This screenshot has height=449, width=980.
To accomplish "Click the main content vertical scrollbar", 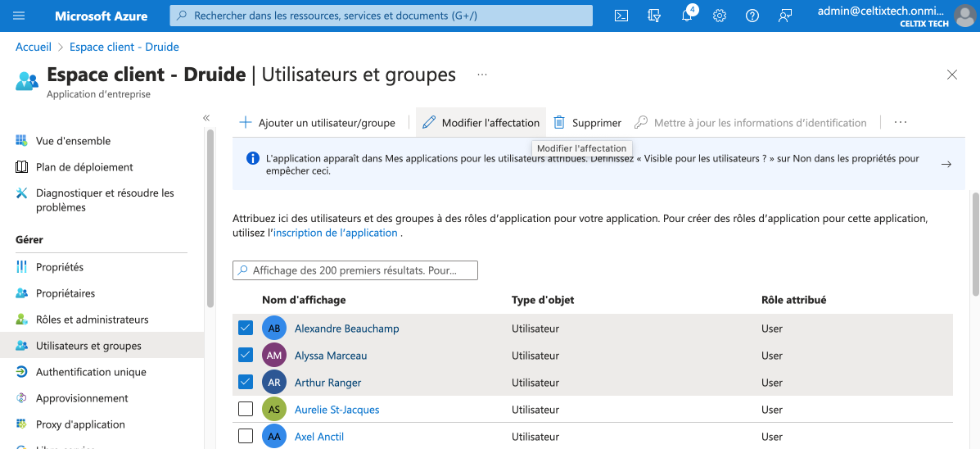I will 976,244.
